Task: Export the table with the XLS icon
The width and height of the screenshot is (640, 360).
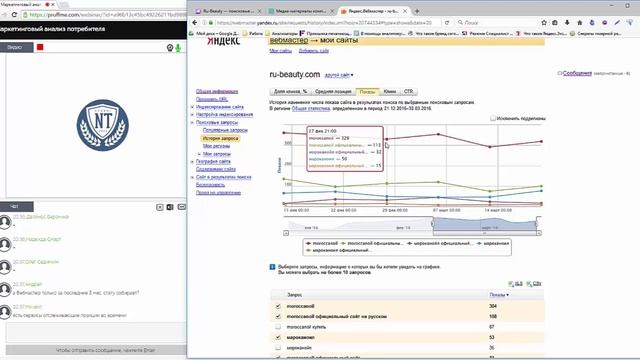Action: pyautogui.click(x=516, y=283)
